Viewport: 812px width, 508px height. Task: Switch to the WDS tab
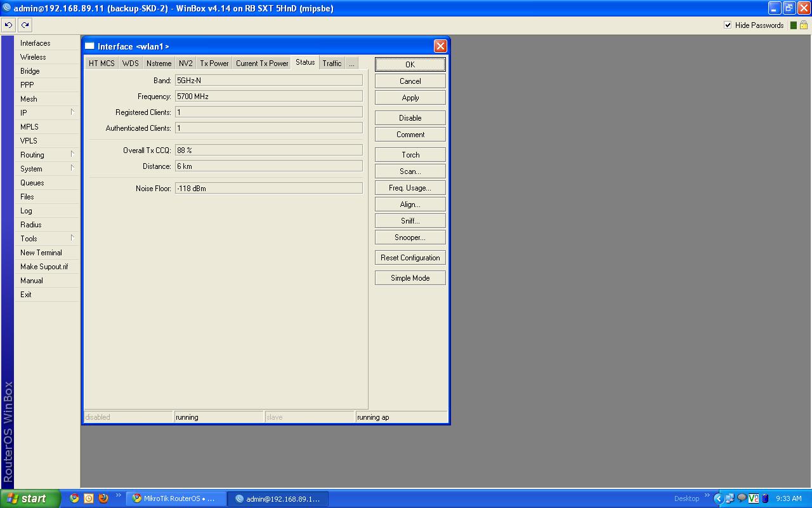click(x=130, y=63)
